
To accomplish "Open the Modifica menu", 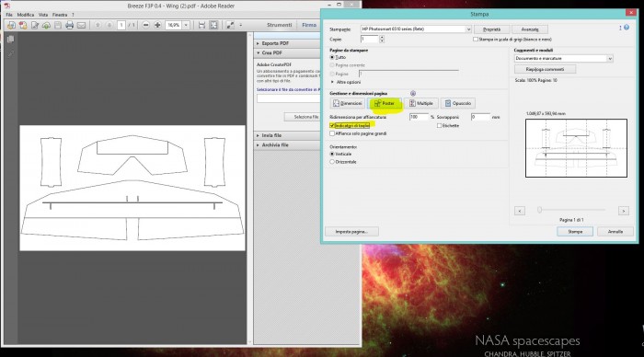I will (x=26, y=15).
